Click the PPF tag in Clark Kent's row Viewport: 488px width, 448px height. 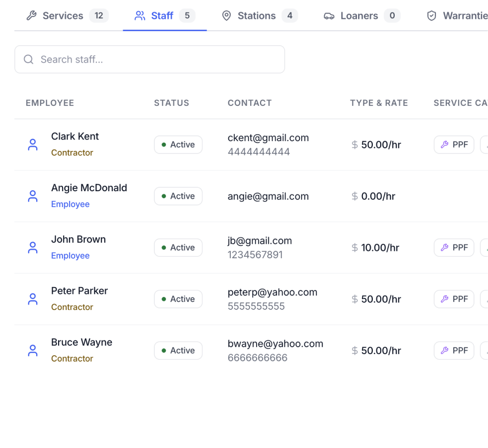454,145
